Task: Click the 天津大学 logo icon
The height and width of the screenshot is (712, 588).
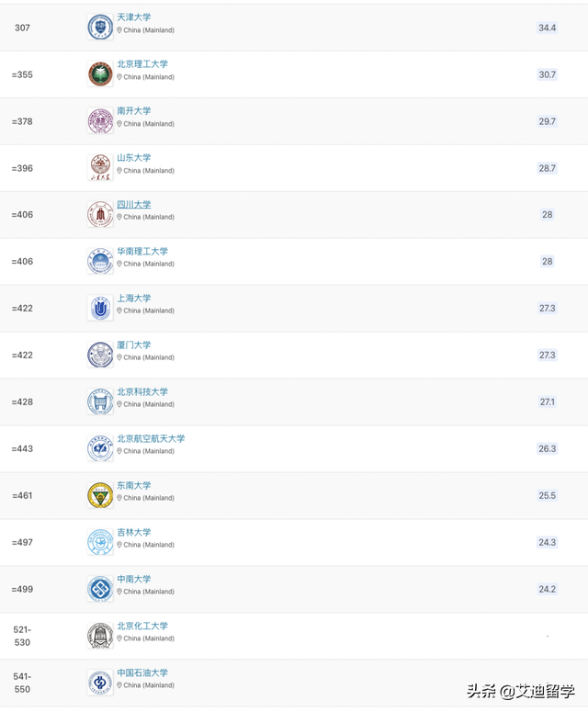Action: tap(100, 28)
